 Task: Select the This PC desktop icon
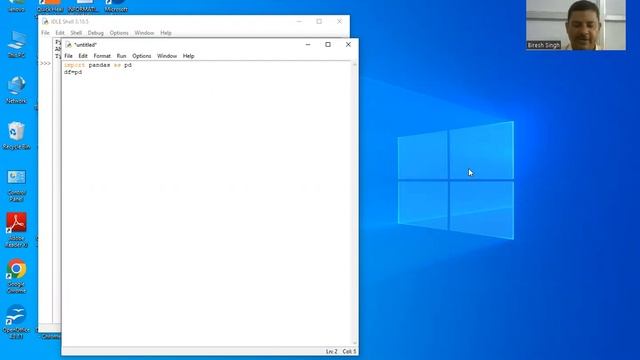pyautogui.click(x=16, y=44)
